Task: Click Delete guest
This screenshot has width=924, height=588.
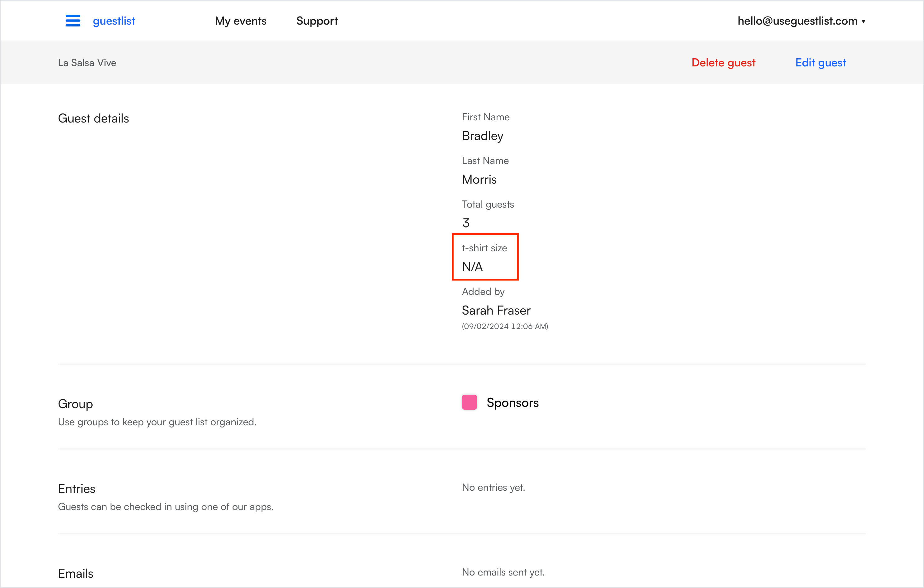Action: tap(723, 63)
